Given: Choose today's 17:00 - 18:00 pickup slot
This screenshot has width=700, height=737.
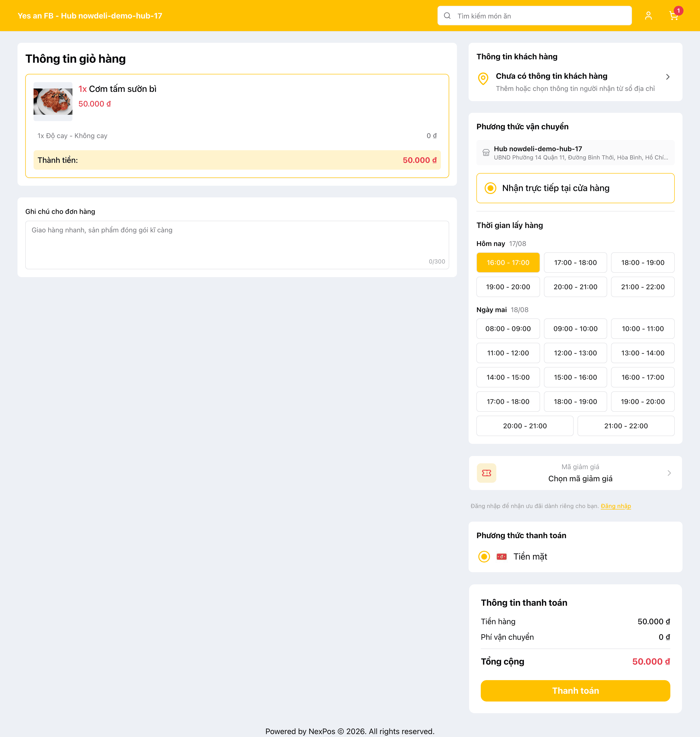Looking at the screenshot, I should [x=575, y=263].
